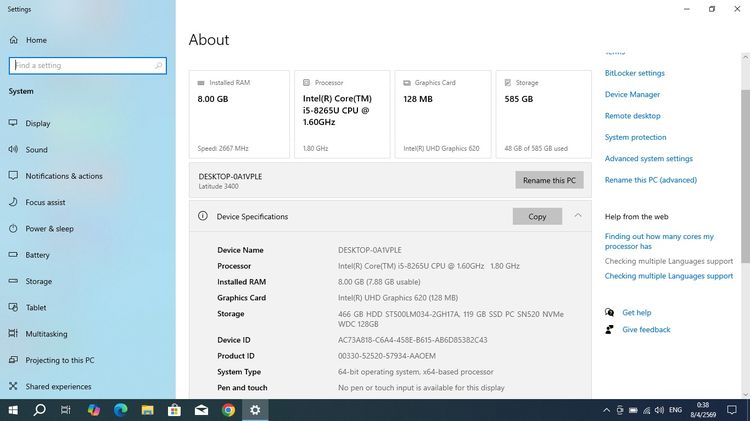Open Finding out how many cores link
Screen dimensions: 750x421
[x=659, y=241]
